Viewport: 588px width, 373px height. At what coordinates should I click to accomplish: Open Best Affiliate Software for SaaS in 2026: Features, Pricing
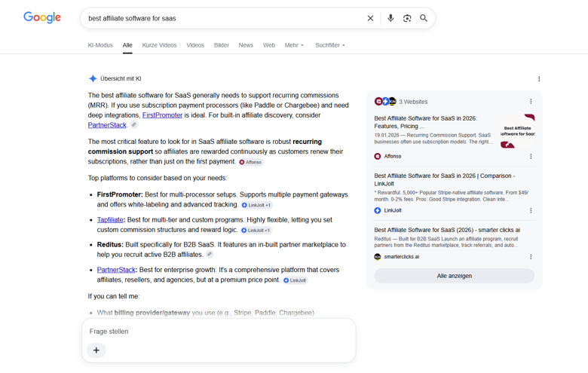coord(425,122)
